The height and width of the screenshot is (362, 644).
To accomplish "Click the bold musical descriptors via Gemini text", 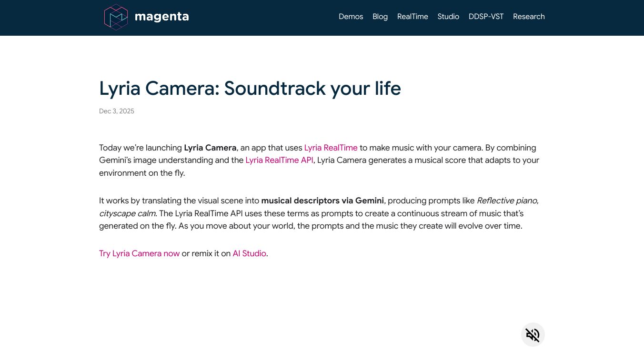I will 322,201.
